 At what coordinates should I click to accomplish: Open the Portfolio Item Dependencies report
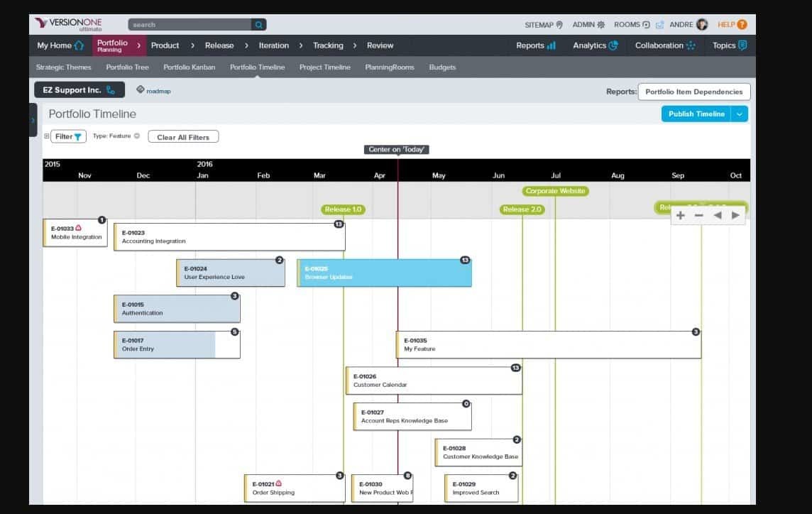tap(693, 91)
